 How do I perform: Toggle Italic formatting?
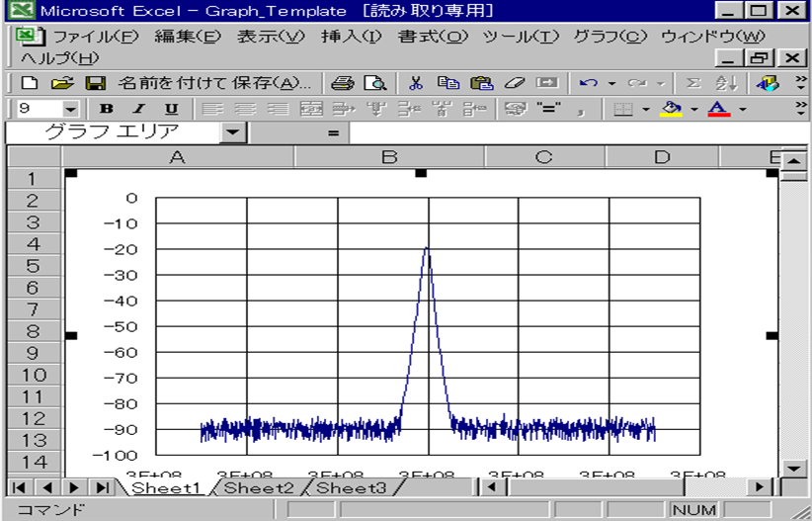(138, 109)
